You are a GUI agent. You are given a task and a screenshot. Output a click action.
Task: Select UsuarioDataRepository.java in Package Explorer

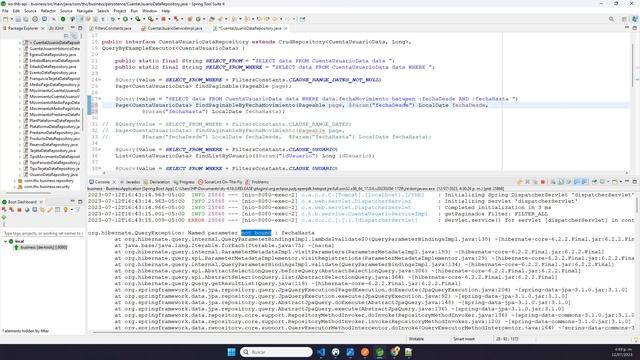click(53, 175)
